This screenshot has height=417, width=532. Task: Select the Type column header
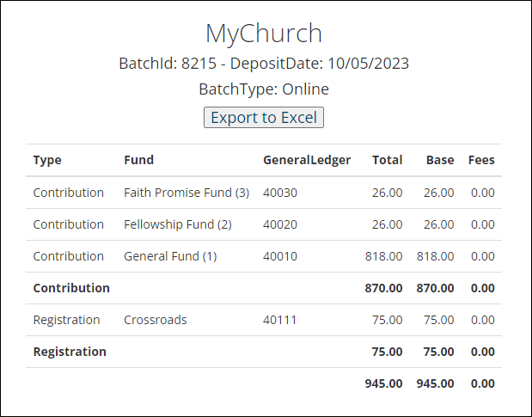(x=47, y=160)
